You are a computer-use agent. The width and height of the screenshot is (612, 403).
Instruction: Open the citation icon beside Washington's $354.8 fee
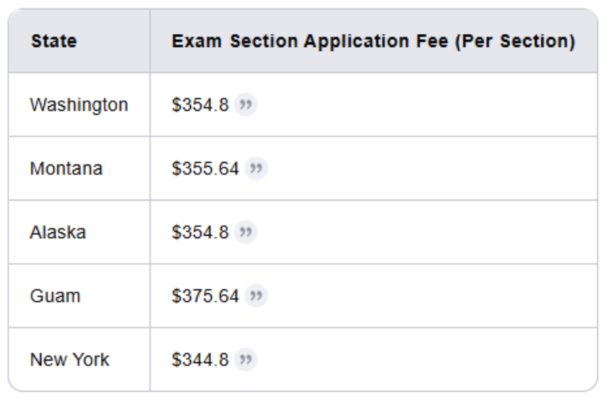pos(246,105)
